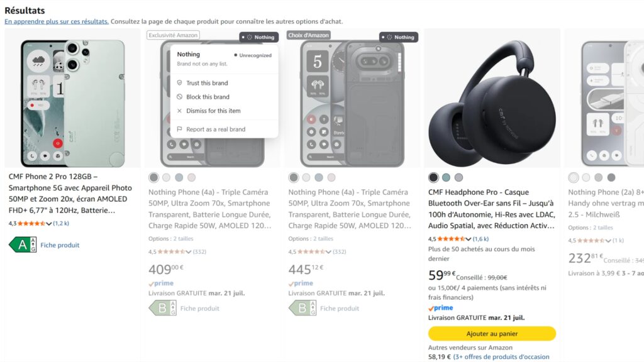Click the Nothing brand badge on the third product
This screenshot has width=644, height=362.
click(399, 37)
